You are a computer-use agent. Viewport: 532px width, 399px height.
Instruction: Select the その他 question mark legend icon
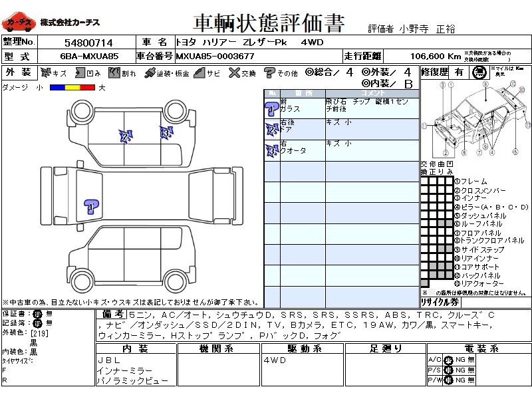click(269, 72)
